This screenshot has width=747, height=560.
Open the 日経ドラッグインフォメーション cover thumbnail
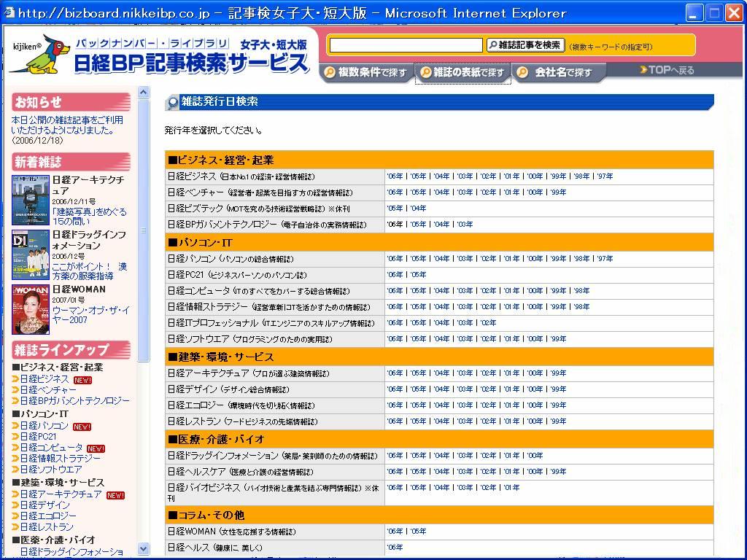click(x=31, y=254)
